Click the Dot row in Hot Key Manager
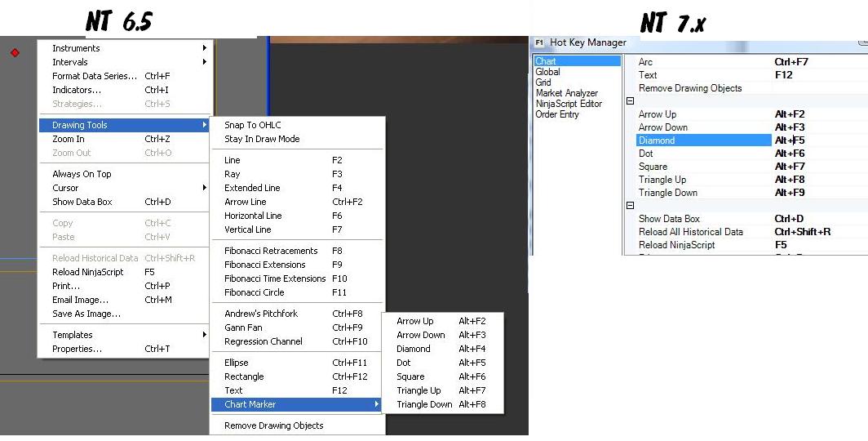Image resolution: width=868 pixels, height=441 pixels. pos(752,154)
